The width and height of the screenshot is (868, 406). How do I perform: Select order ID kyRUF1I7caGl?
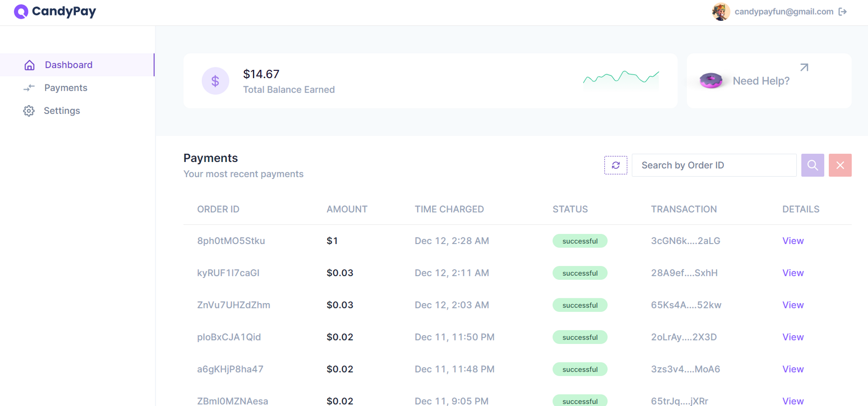(x=228, y=273)
